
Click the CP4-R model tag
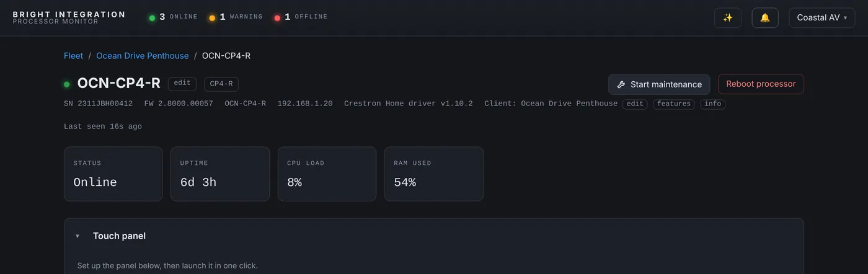pos(221,84)
